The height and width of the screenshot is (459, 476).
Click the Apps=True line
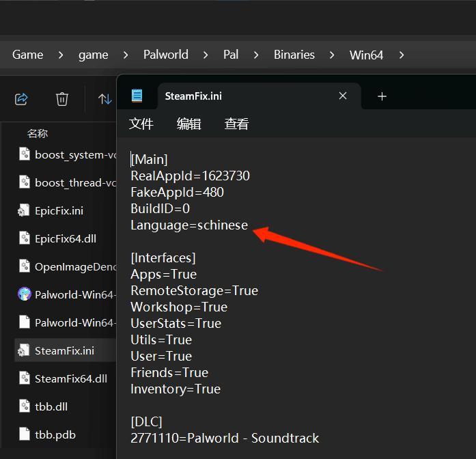(164, 275)
